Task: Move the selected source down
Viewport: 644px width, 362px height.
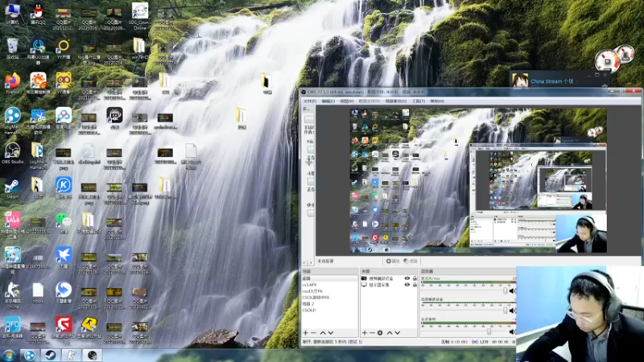Action: click(398, 333)
